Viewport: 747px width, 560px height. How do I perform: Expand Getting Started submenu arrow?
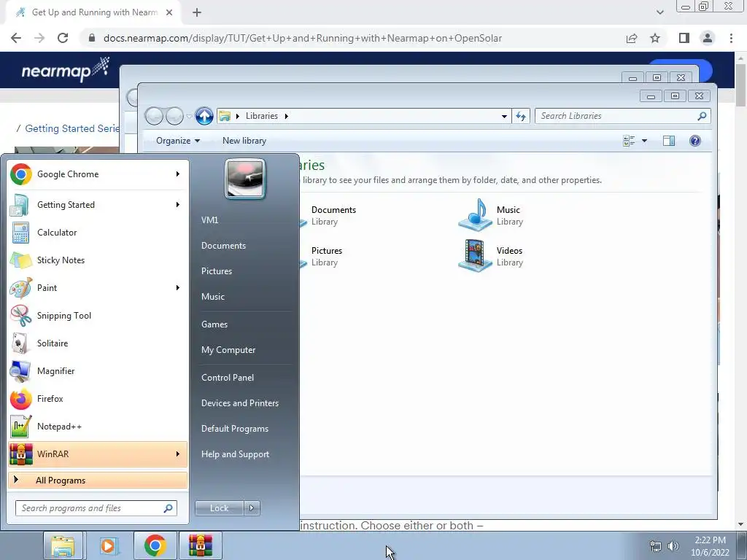178,205
